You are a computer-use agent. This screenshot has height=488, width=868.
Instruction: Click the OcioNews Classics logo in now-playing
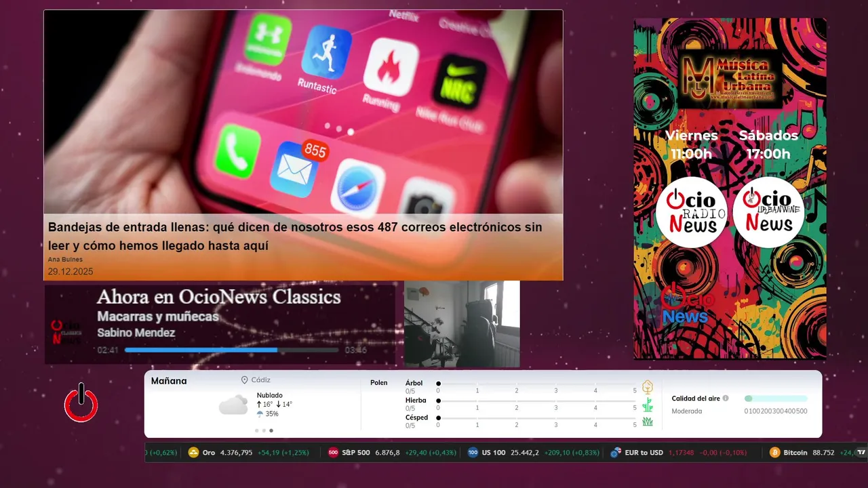66,331
